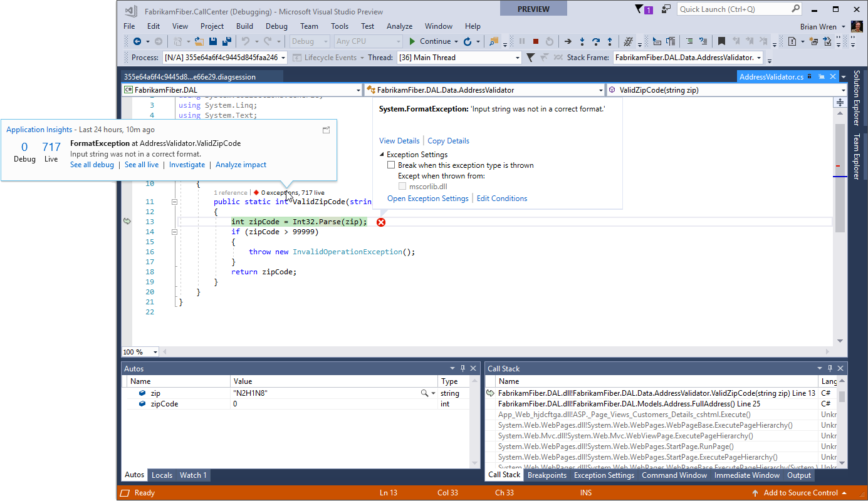Collapse the Exception Settings section
Viewport: 868px width, 501px height.
tap(381, 154)
